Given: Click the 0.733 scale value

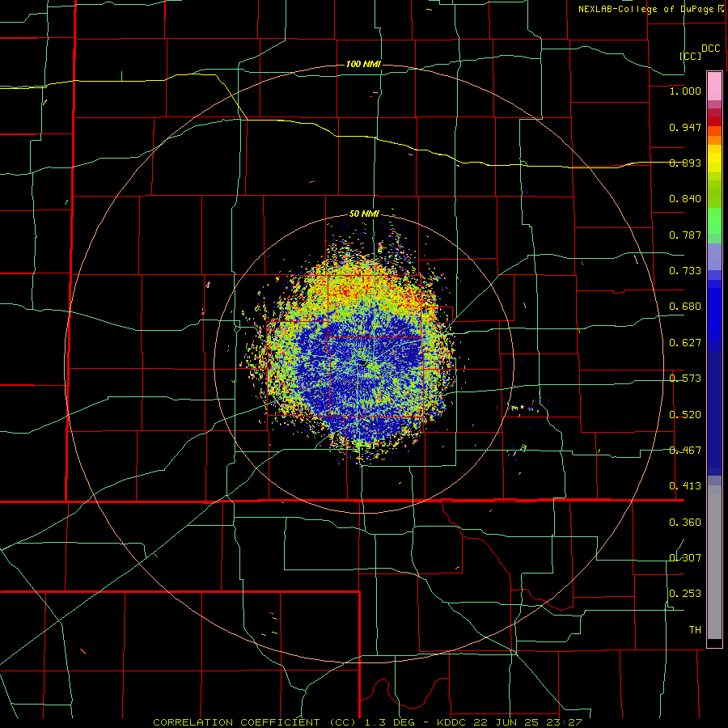Looking at the screenshot, I should click(685, 271).
